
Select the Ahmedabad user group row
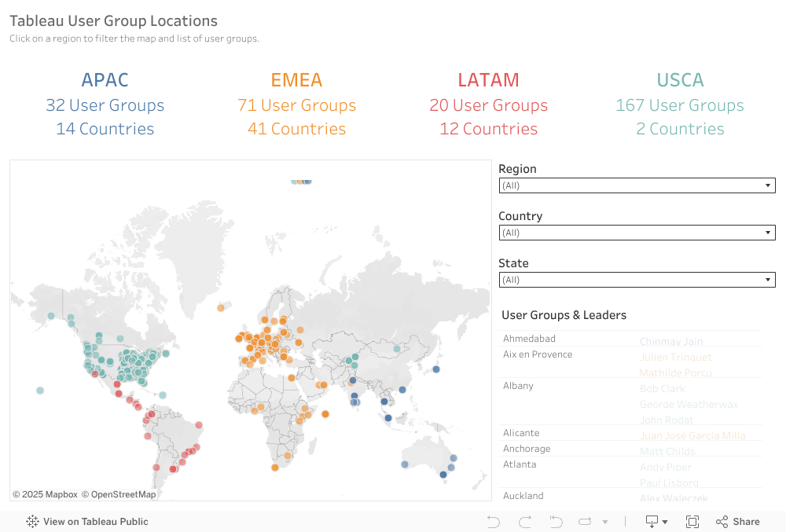click(529, 339)
